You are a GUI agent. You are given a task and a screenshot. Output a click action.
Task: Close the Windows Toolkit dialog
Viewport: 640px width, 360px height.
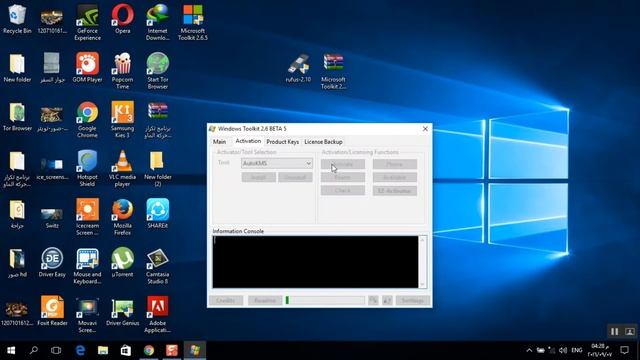(x=425, y=129)
